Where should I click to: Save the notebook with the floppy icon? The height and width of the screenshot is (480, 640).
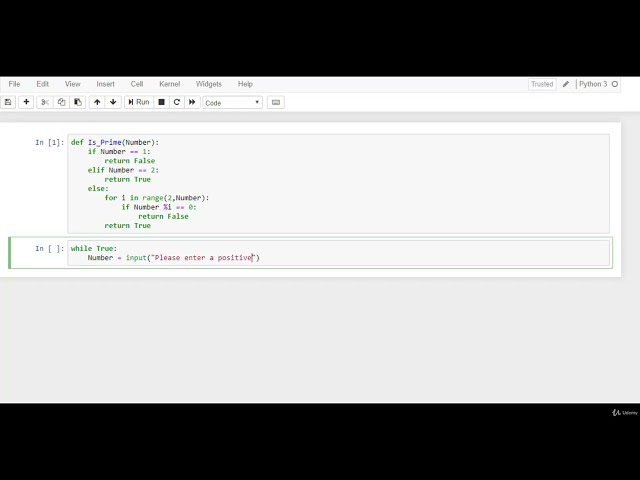click(x=8, y=102)
